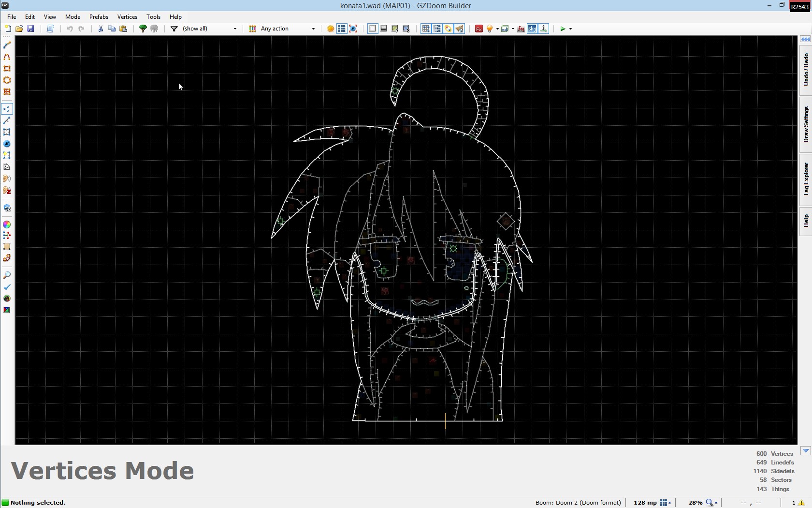
Task: Run Map Analysis checkmark tool
Action: (7, 287)
